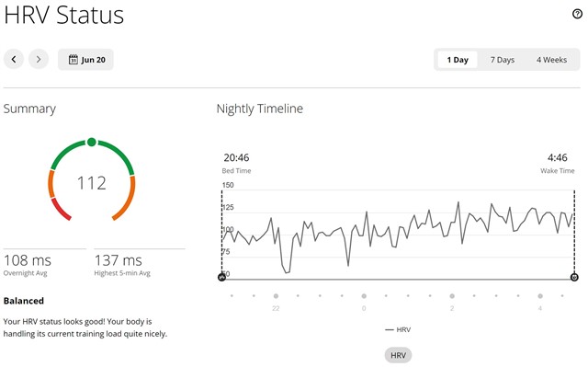The width and height of the screenshot is (588, 367).
Task: Switch to the 7 Days view
Action: [x=503, y=60]
